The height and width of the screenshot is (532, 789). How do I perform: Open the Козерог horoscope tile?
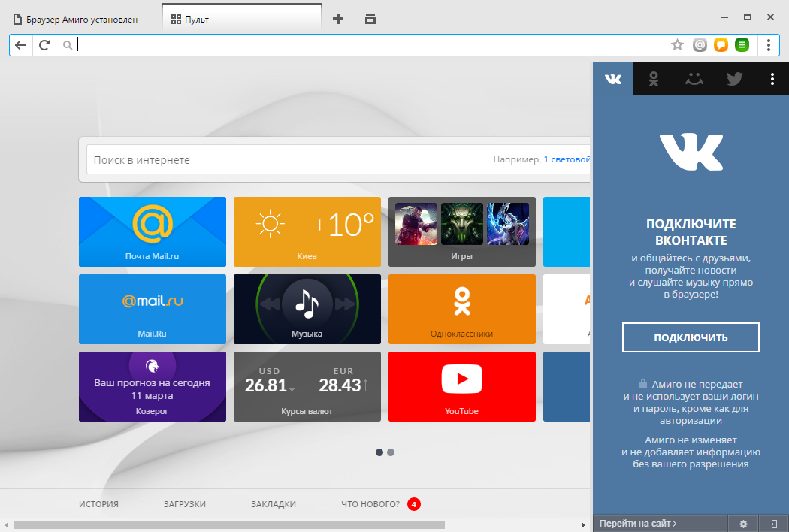(153, 386)
